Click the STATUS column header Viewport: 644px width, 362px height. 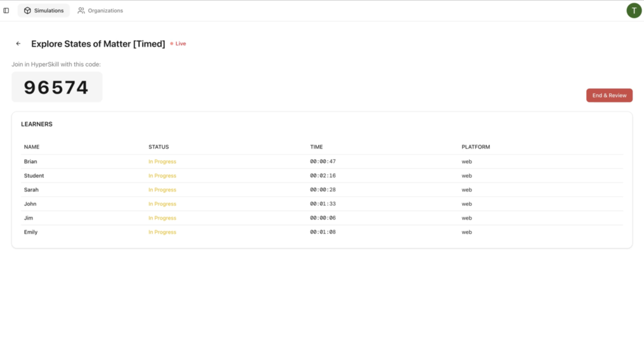(158, 147)
